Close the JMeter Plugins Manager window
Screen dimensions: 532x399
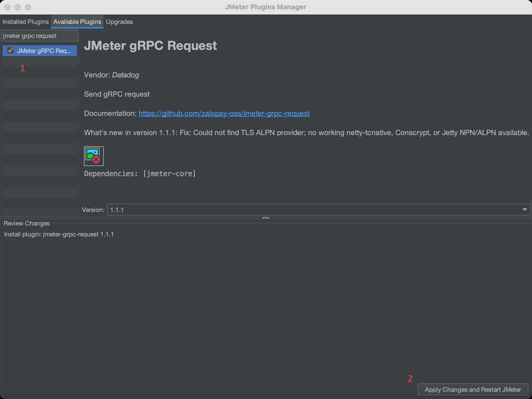tap(8, 7)
